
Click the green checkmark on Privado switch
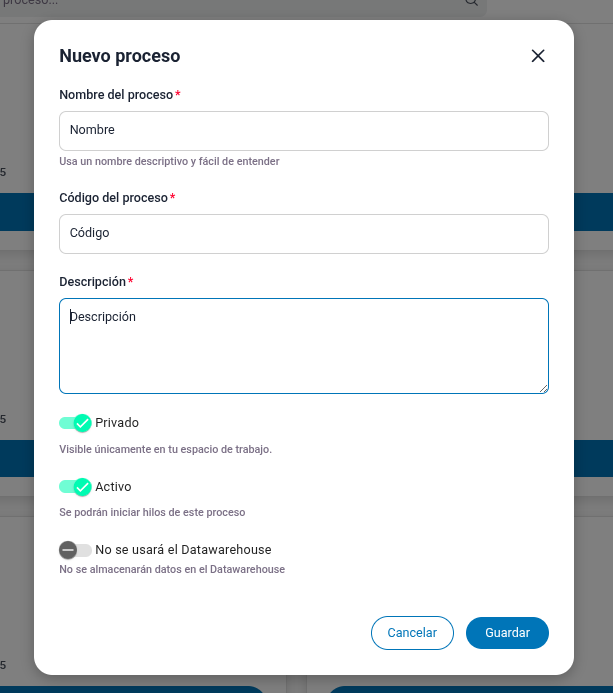(x=83, y=423)
